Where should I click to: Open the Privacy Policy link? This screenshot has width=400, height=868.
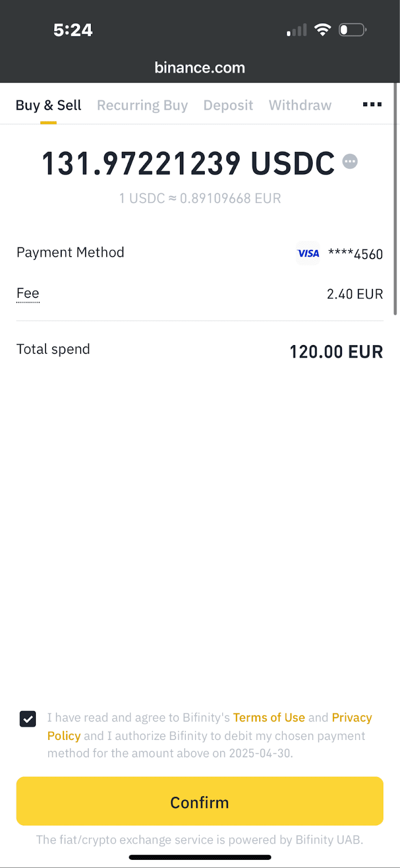pos(352,718)
